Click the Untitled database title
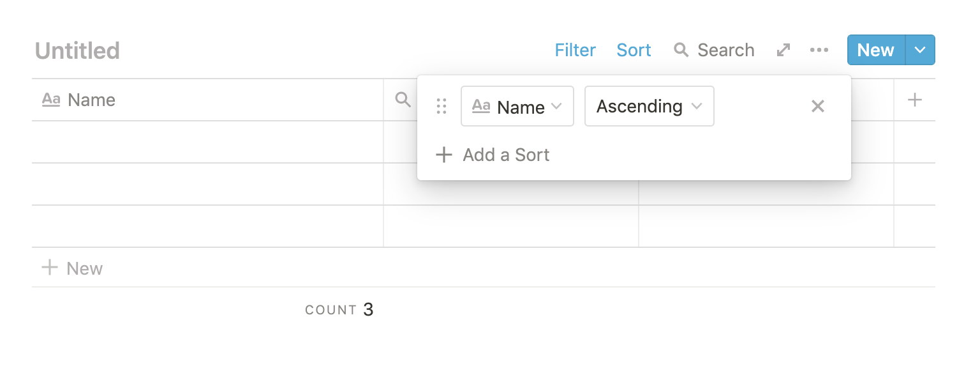This screenshot has width=980, height=368. coord(77,50)
